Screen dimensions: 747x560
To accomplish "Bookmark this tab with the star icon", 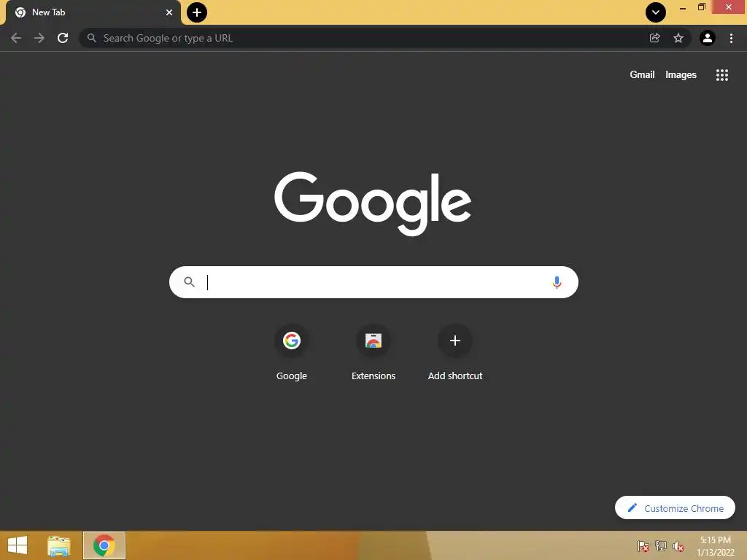I will (x=678, y=38).
